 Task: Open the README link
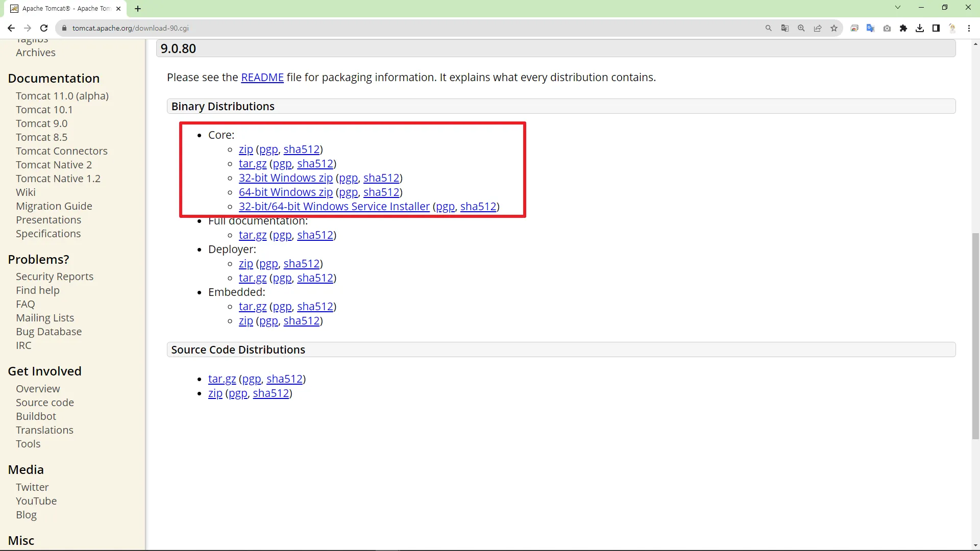tap(262, 78)
